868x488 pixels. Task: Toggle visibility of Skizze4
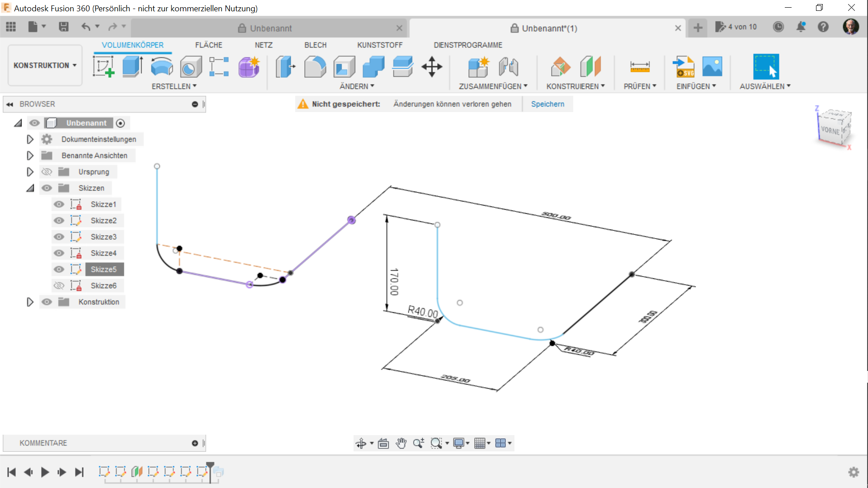pyautogui.click(x=59, y=253)
